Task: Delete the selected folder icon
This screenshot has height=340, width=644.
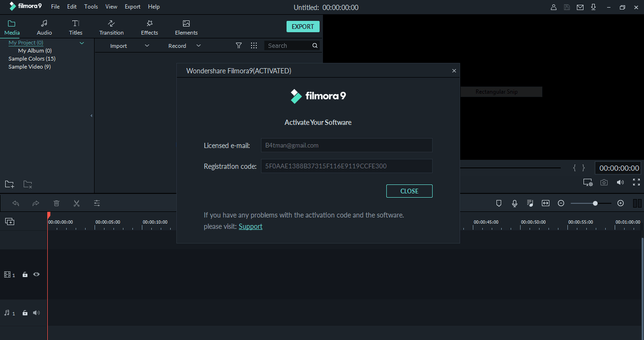Action: (x=28, y=185)
